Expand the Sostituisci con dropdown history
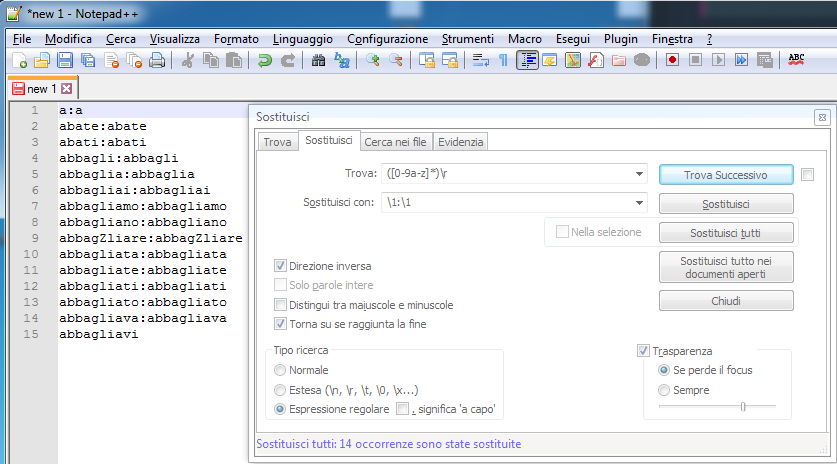837x464 pixels. [x=639, y=203]
